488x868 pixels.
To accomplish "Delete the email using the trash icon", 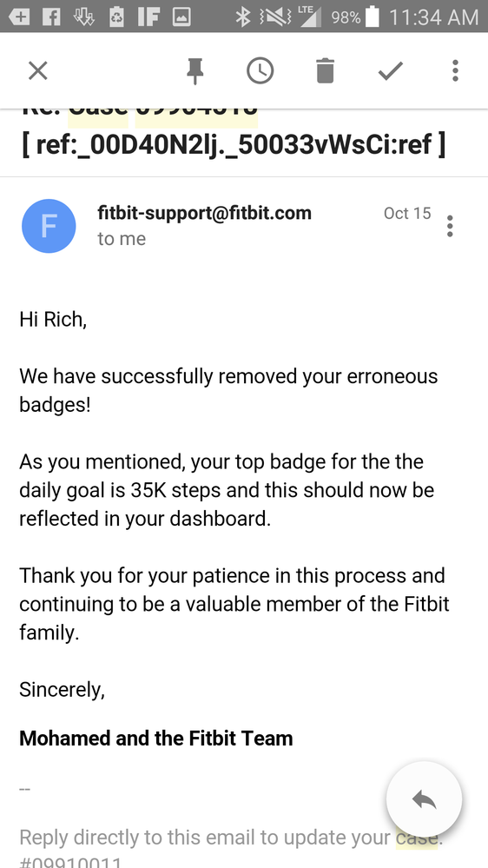I will pos(326,71).
